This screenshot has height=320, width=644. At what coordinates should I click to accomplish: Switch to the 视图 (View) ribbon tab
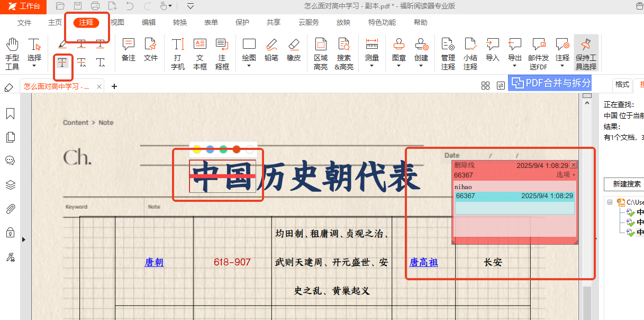[x=117, y=22]
